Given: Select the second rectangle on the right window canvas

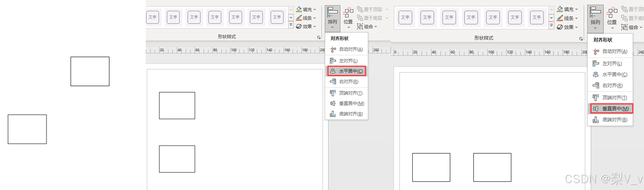Looking at the screenshot, I should click(492, 167).
